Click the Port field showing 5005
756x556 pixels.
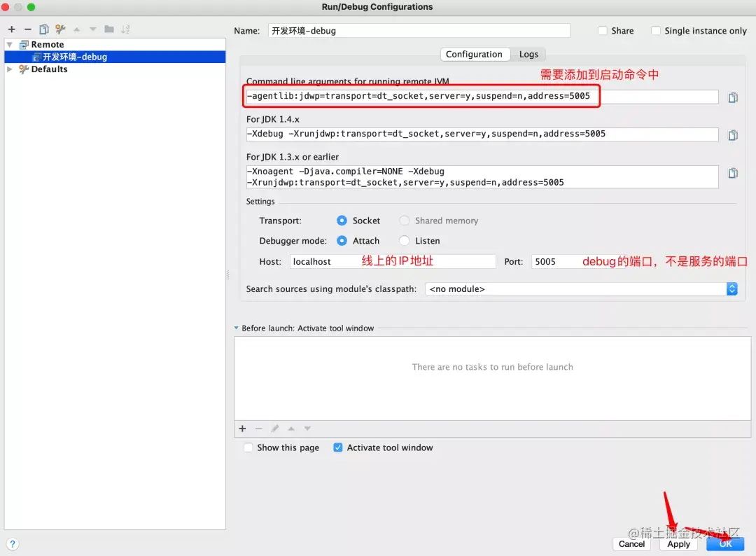click(x=579, y=261)
